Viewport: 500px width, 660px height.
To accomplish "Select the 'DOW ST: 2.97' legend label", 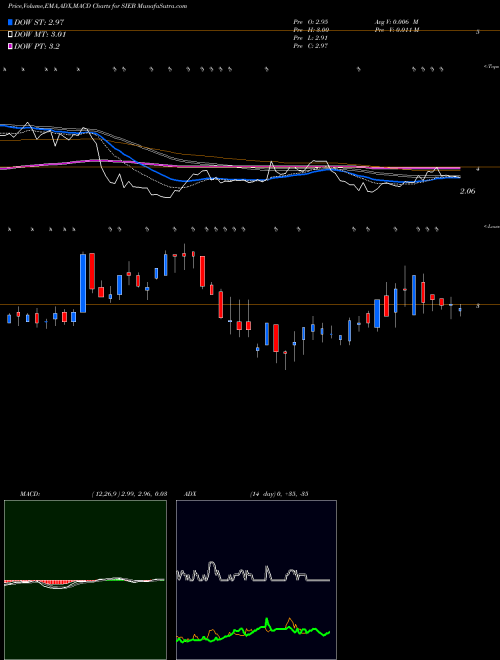I will [39, 22].
